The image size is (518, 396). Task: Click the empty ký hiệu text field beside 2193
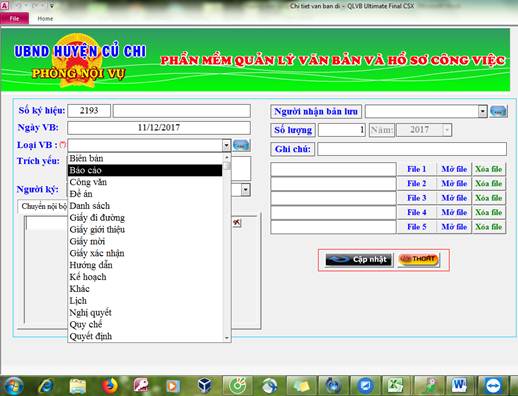(x=182, y=111)
